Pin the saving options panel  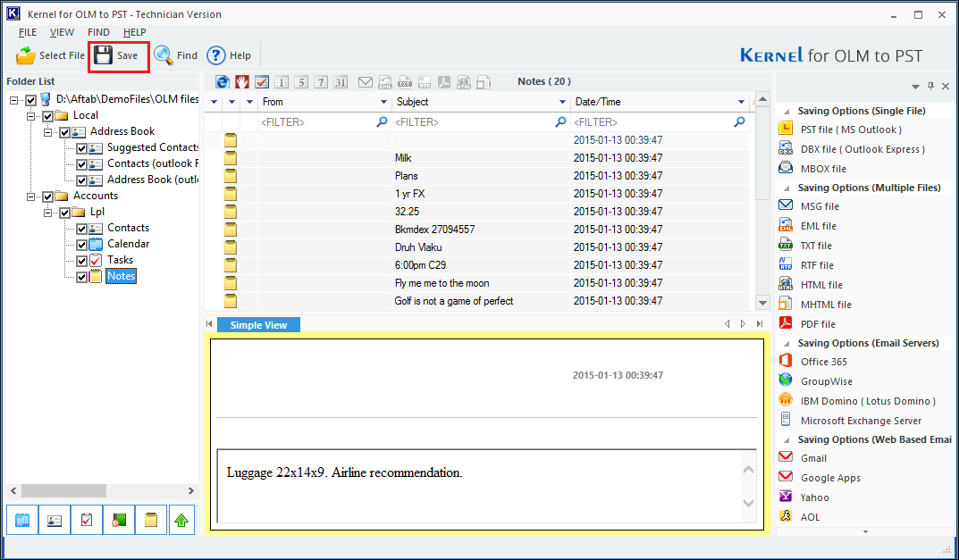point(931,87)
